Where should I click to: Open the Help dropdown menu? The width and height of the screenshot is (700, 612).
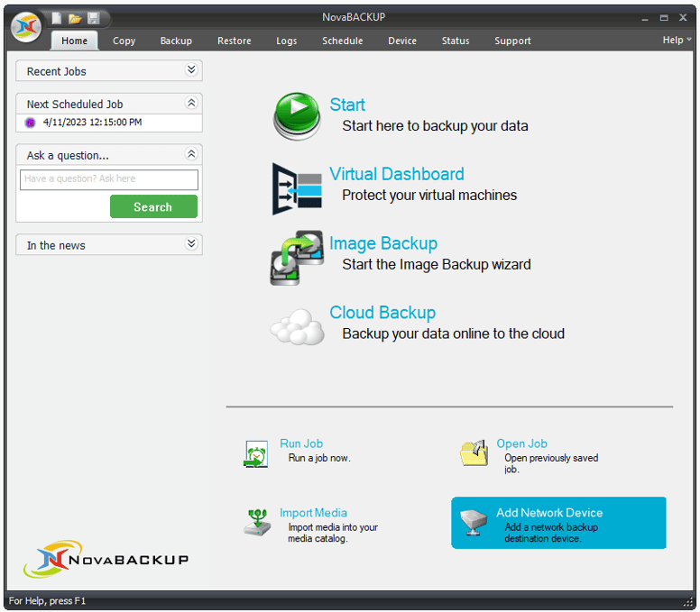point(677,40)
